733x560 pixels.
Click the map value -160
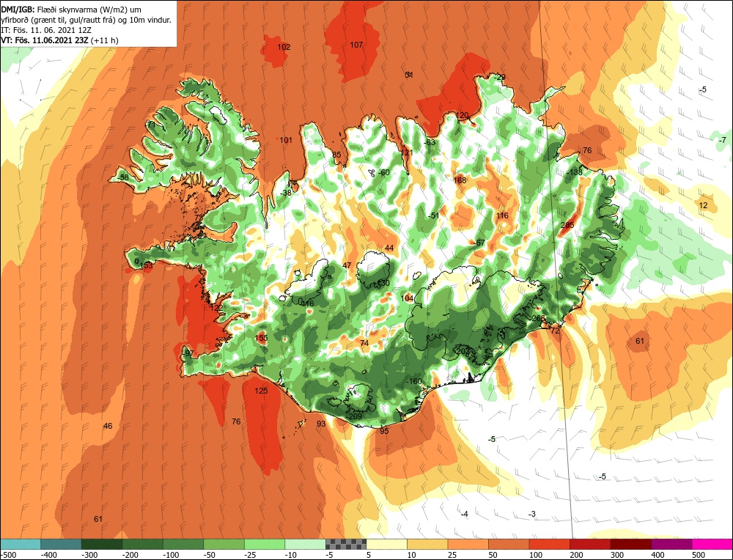tap(413, 381)
